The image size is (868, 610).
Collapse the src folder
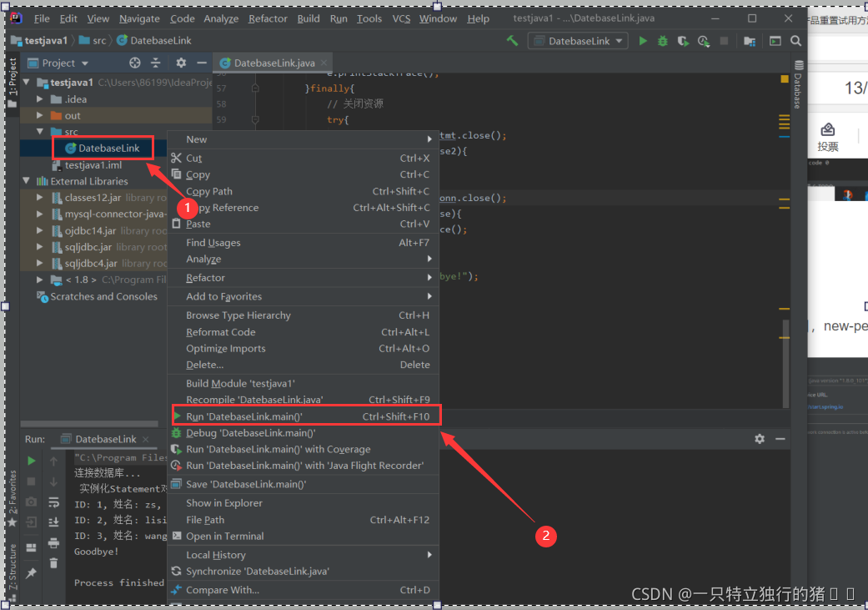[39, 131]
